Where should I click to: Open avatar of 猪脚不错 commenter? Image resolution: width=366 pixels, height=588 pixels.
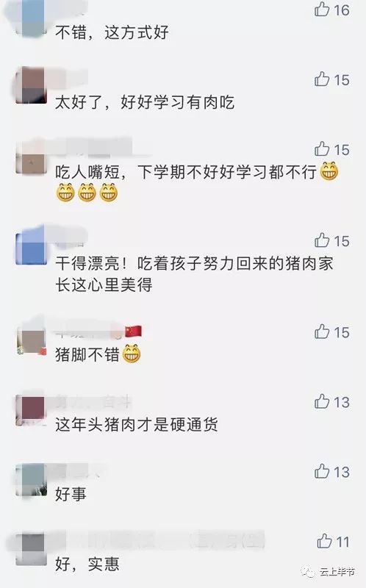[32, 340]
